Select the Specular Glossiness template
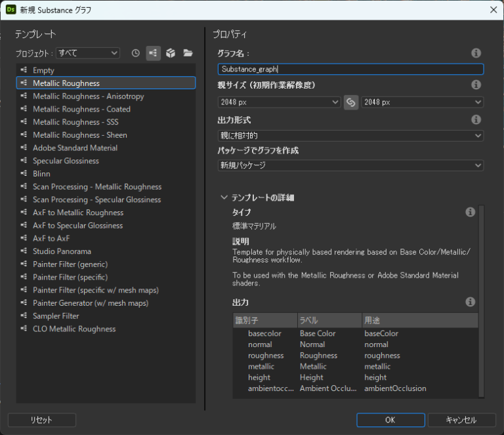This screenshot has width=504, height=435. click(66, 161)
